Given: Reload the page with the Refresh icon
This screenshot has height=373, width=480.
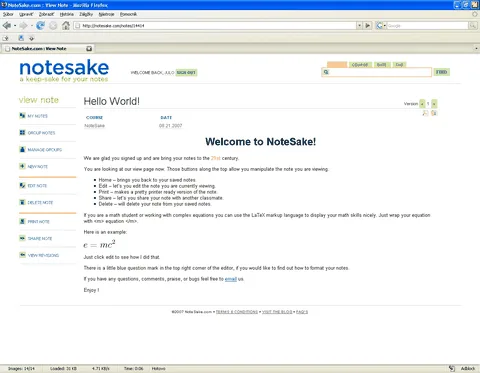Looking at the screenshot, I should [x=40, y=25].
